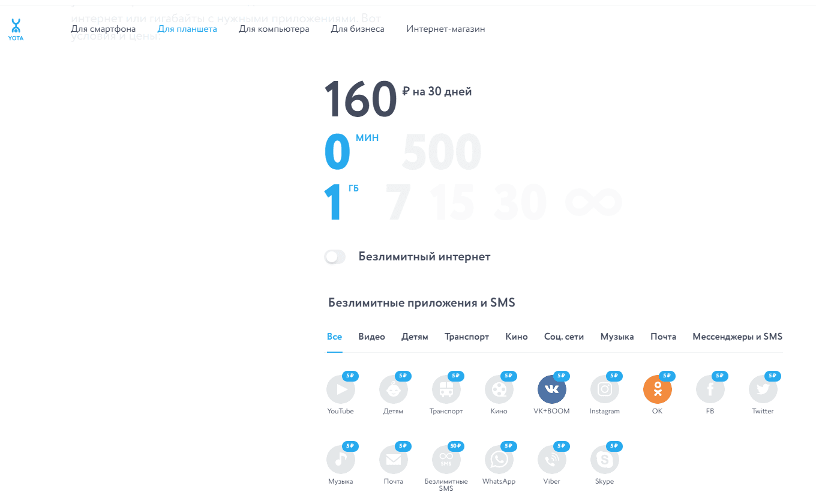Select 500 minutes option

[x=442, y=152]
